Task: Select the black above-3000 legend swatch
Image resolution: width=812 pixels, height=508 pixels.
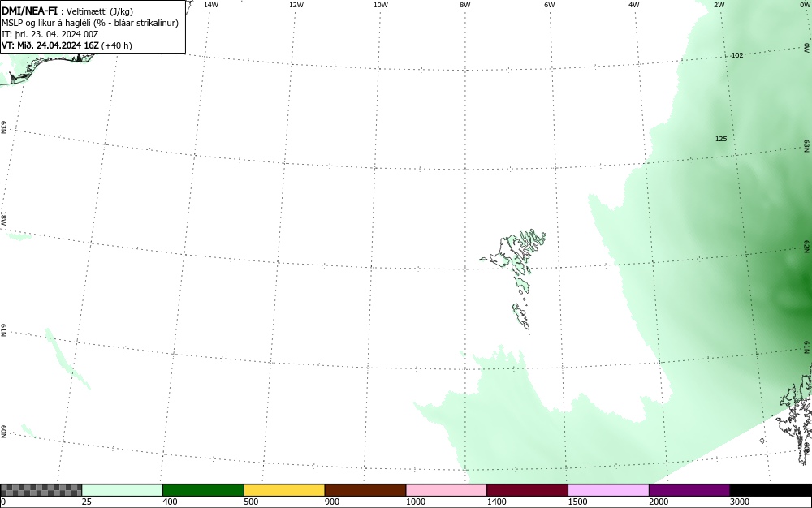Action: click(x=771, y=490)
